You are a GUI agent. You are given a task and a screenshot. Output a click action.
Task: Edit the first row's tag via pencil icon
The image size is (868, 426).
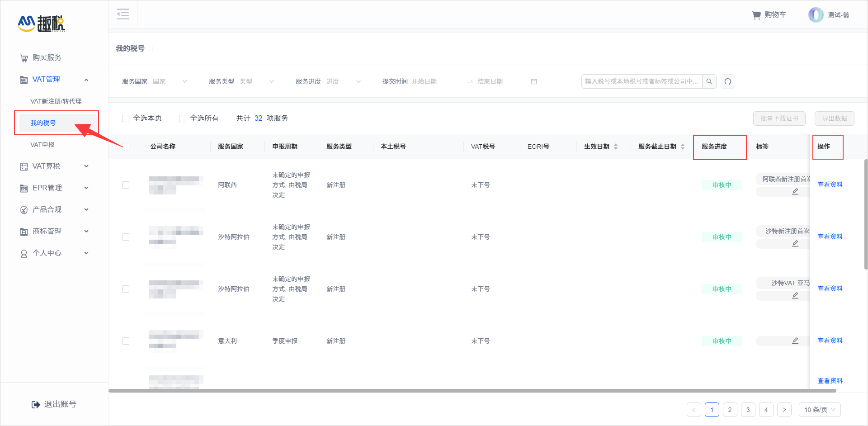(795, 191)
